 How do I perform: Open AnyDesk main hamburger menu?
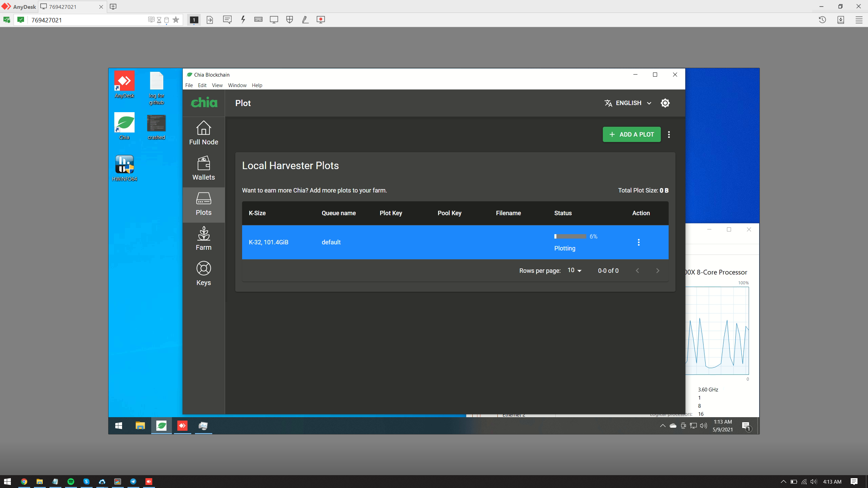pos(859,20)
